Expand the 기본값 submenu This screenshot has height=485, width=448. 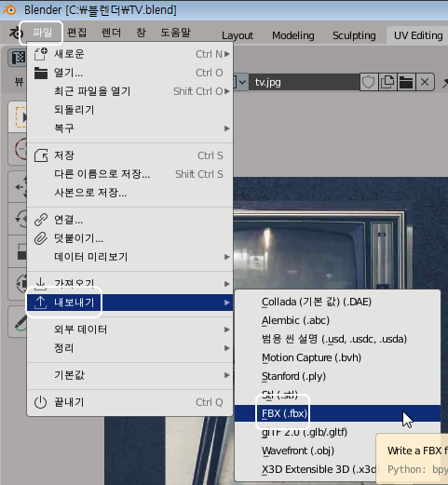coord(130,375)
